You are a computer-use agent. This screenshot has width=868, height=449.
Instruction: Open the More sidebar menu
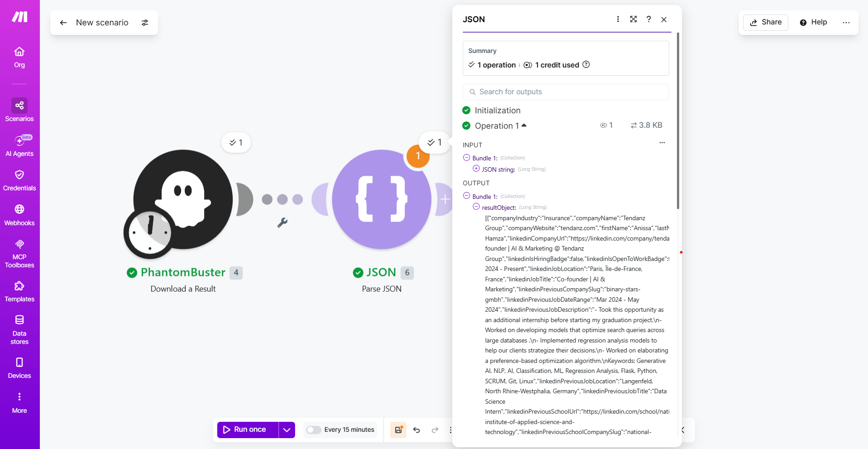tap(19, 403)
